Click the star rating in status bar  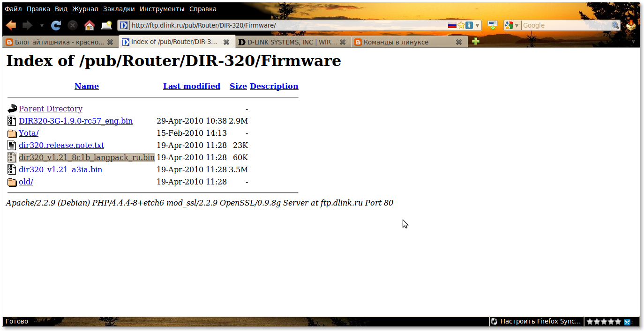604,322
